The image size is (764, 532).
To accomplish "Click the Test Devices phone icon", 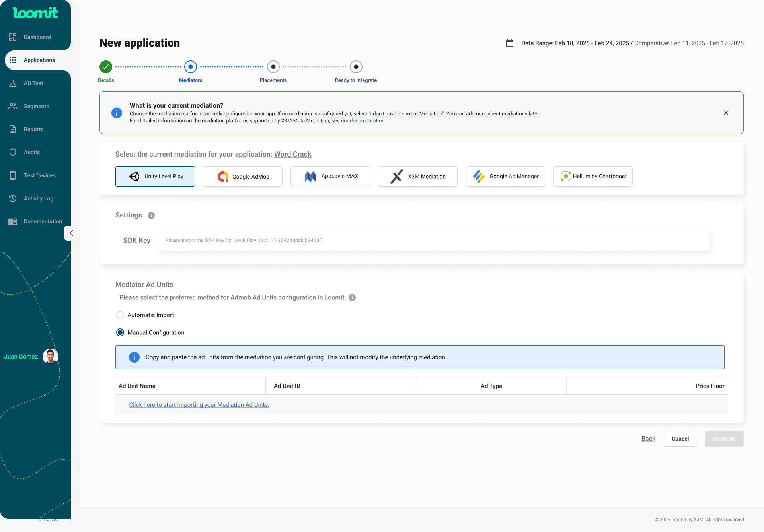I will point(13,175).
